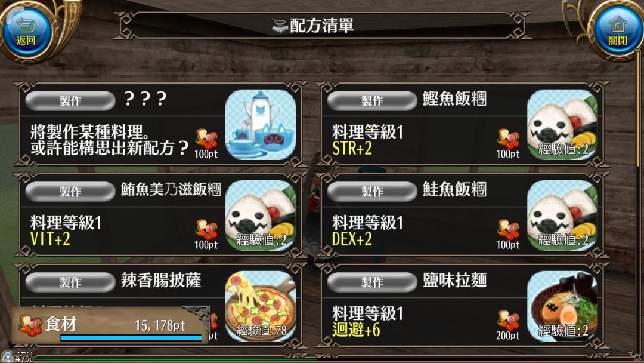644x363 pixels.
Task: Click the 食材 points blue progress bar
Action: (x=131, y=337)
